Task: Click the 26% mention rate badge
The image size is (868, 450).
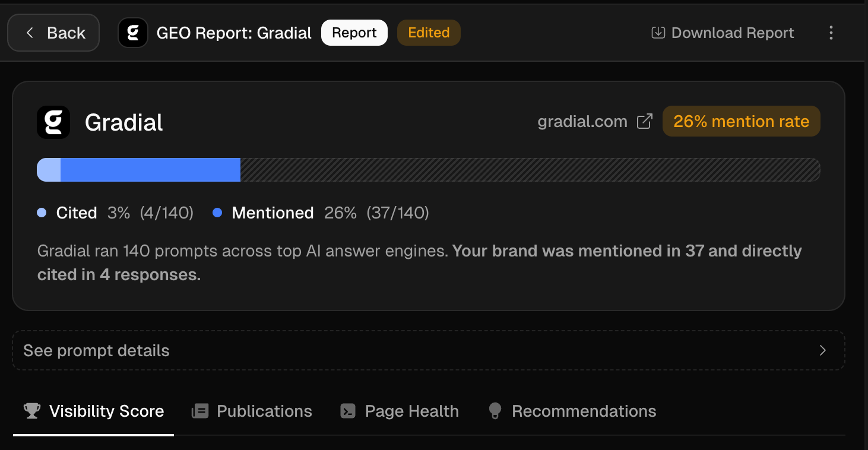Action: click(742, 121)
